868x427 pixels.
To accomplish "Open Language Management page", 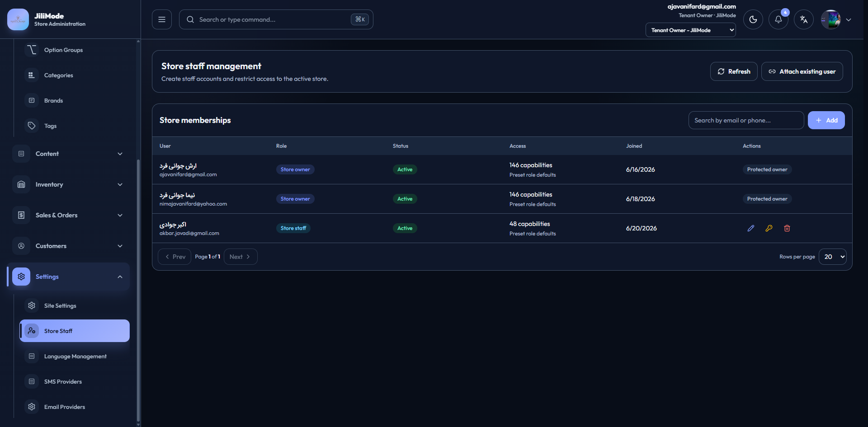I will [x=75, y=357].
